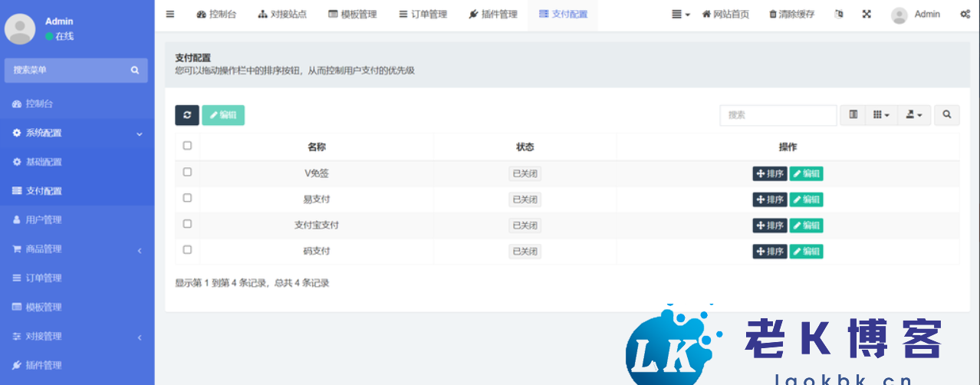Tick the checkbox for 支付宝支付 row
Image resolution: width=980 pixels, height=385 pixels.
point(187,224)
